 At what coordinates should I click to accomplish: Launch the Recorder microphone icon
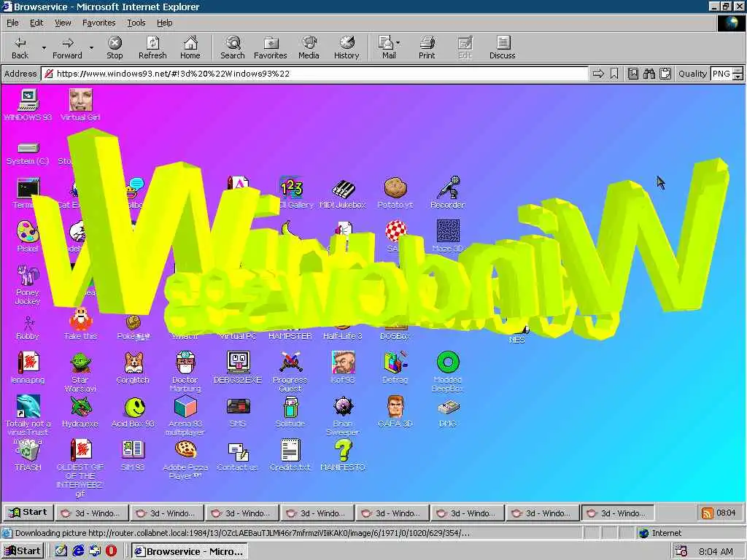point(448,192)
